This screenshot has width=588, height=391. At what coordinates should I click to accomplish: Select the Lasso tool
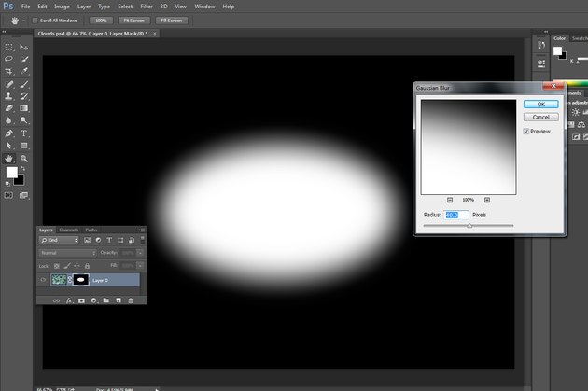pos(9,59)
